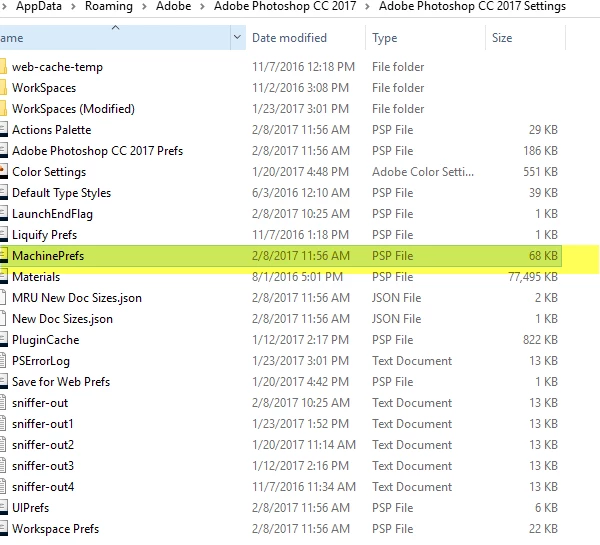Select the UIPrefs file name
Image resolution: width=600 pixels, height=545 pixels.
[31, 507]
